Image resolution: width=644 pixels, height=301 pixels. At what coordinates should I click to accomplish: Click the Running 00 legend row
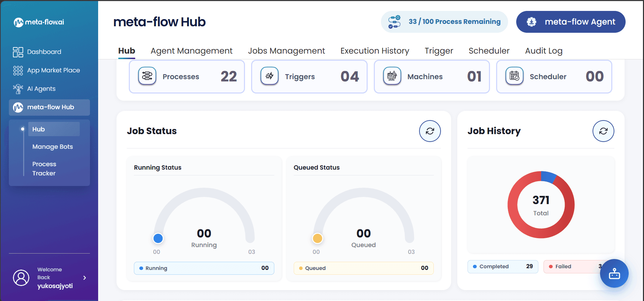point(204,268)
